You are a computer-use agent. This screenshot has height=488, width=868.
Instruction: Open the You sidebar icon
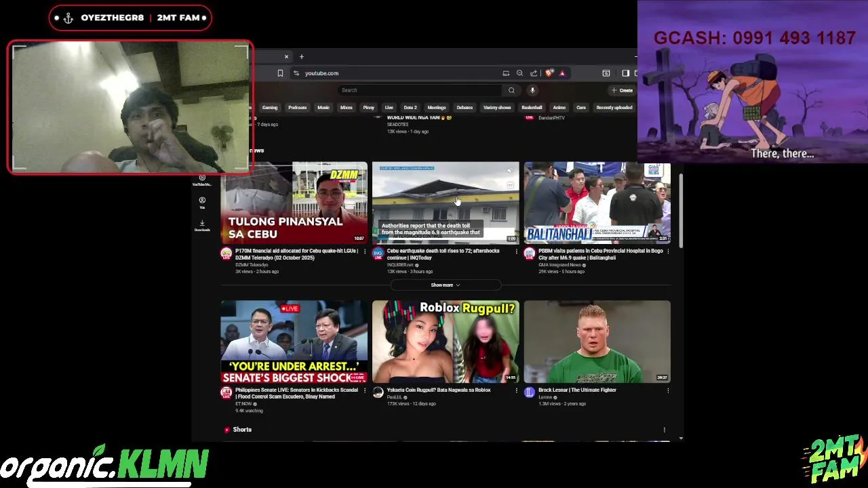[202, 203]
